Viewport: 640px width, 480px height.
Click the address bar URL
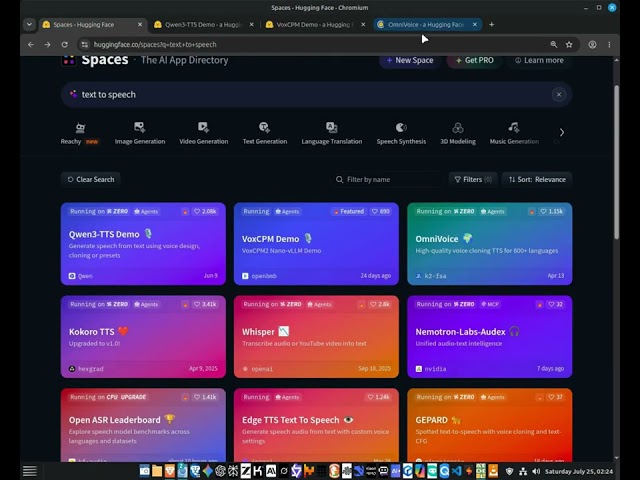[x=155, y=44]
